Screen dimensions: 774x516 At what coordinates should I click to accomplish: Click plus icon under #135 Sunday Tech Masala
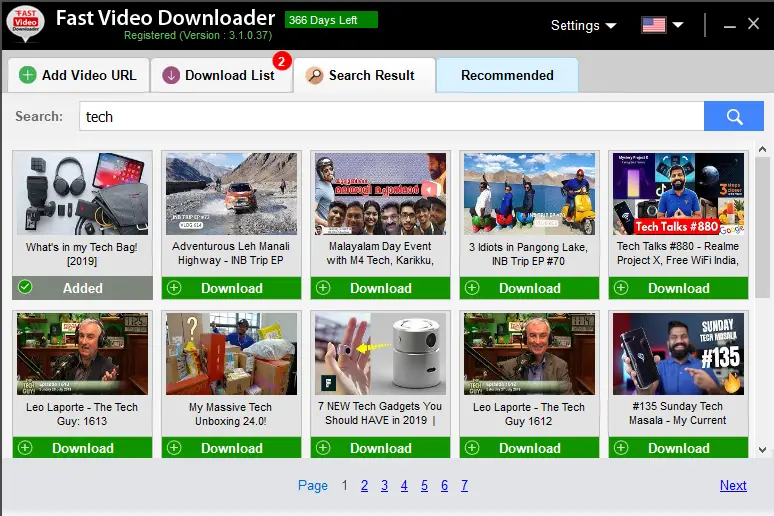click(x=621, y=448)
